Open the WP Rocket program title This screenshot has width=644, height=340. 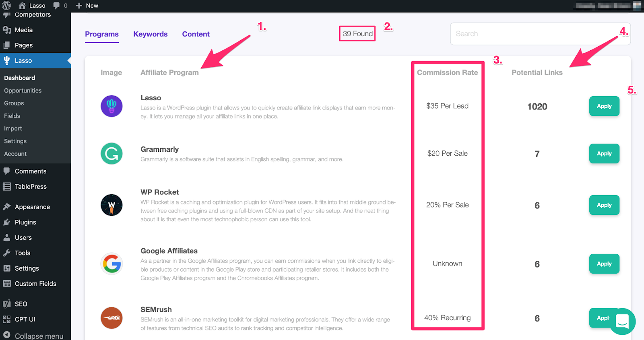point(160,192)
